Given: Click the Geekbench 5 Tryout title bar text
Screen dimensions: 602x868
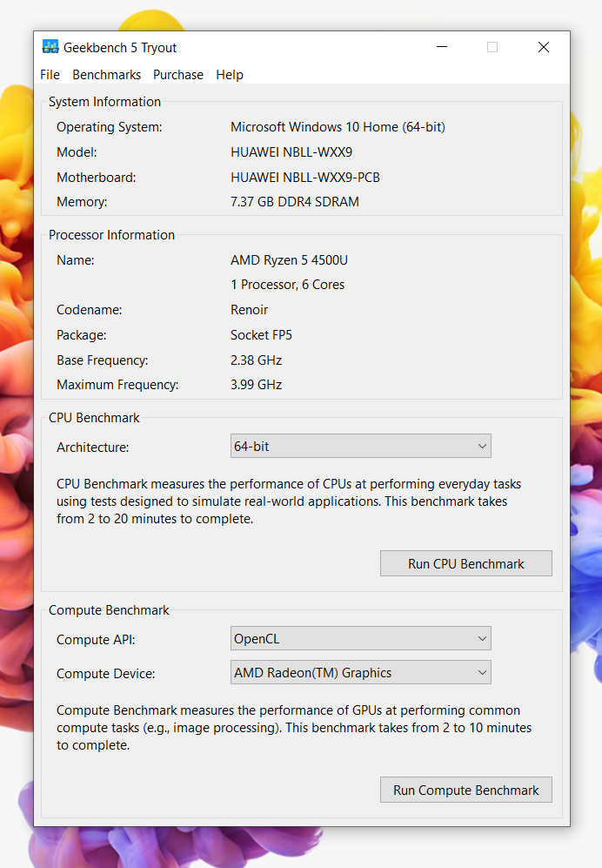Looking at the screenshot, I should tap(120, 48).
